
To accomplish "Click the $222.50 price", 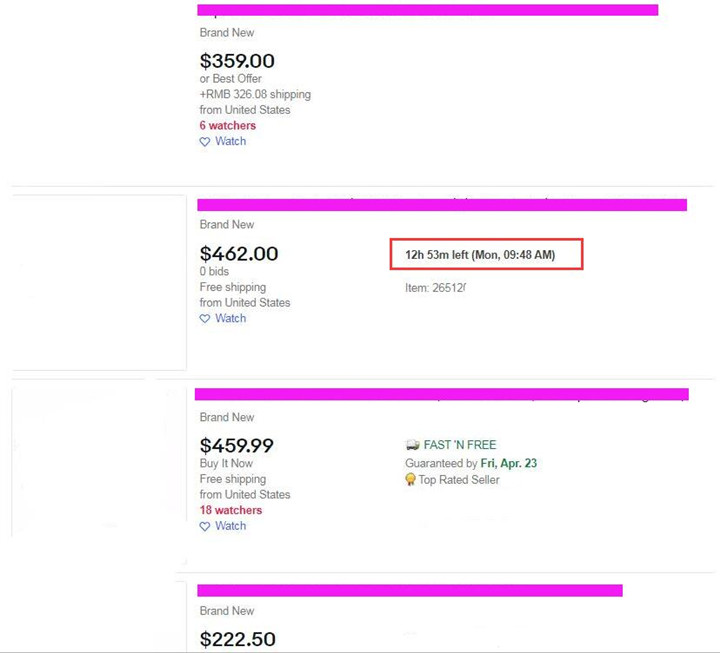I will (x=237, y=639).
